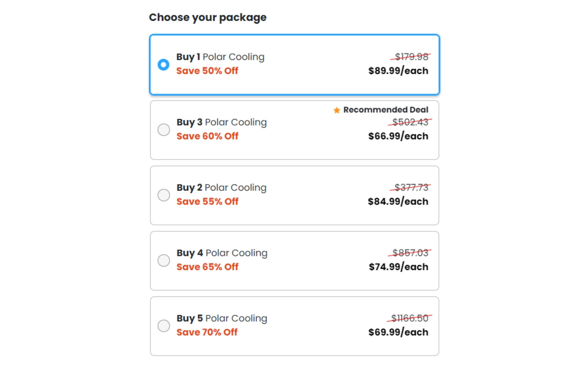Click the Buy 5 Polar Cooling title

click(222, 318)
